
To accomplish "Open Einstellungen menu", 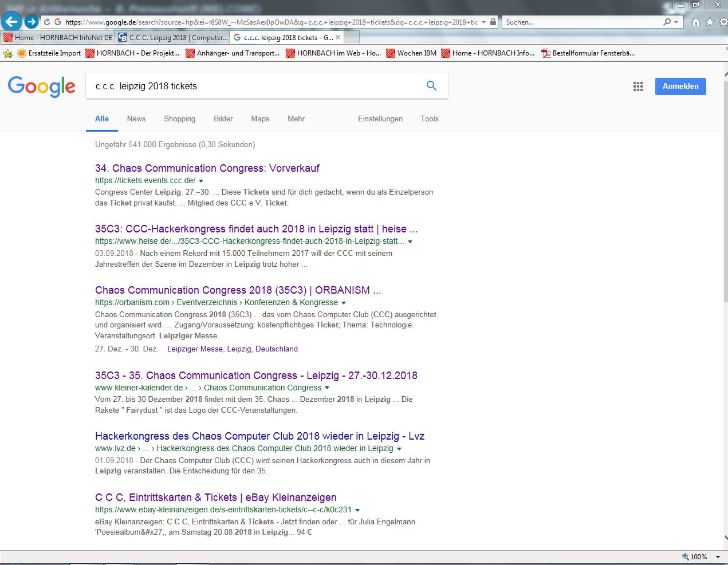I will pos(380,118).
